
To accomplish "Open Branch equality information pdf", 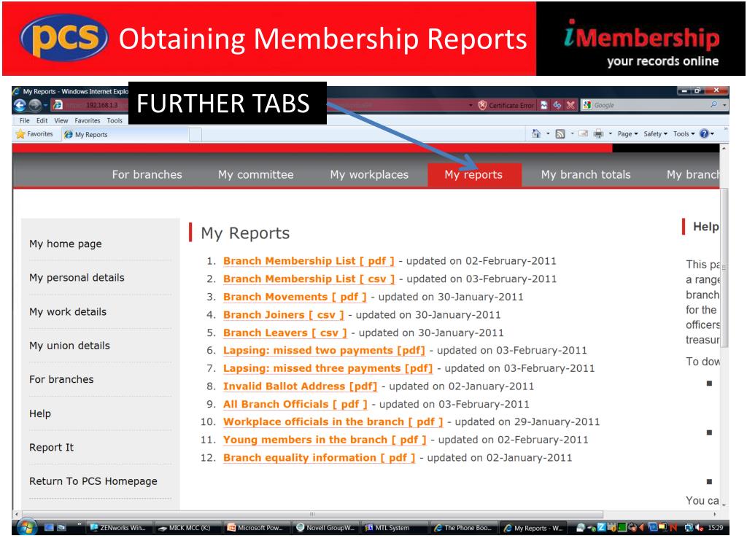I will coord(320,458).
